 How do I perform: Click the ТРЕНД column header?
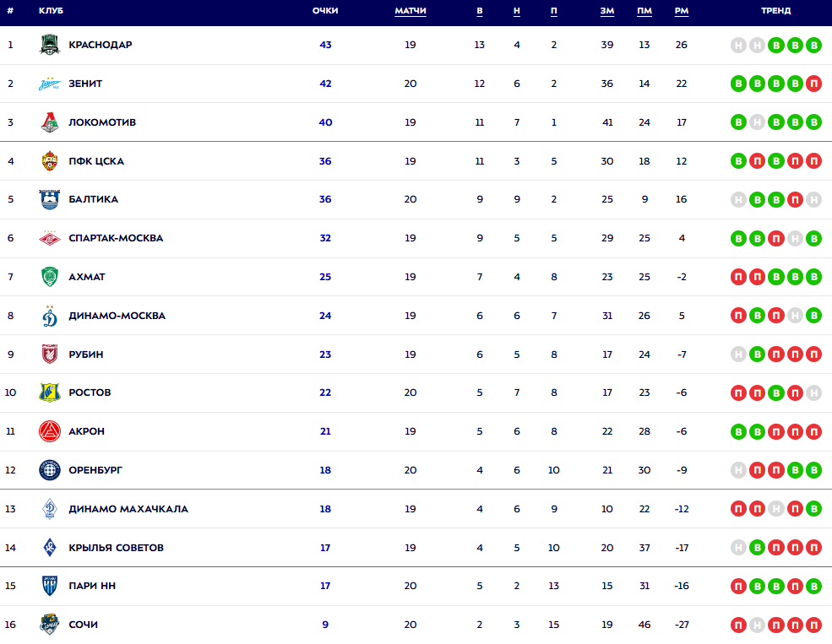775,11
